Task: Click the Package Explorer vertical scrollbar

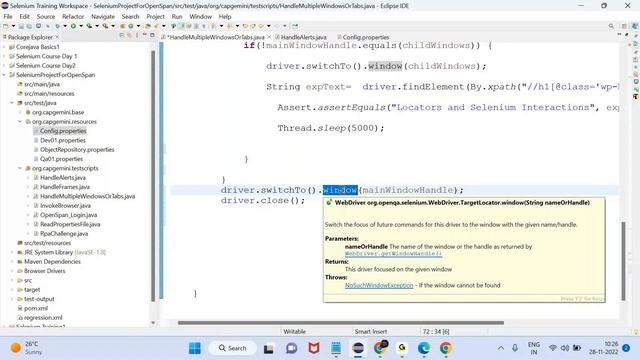Action: pyautogui.click(x=153, y=176)
